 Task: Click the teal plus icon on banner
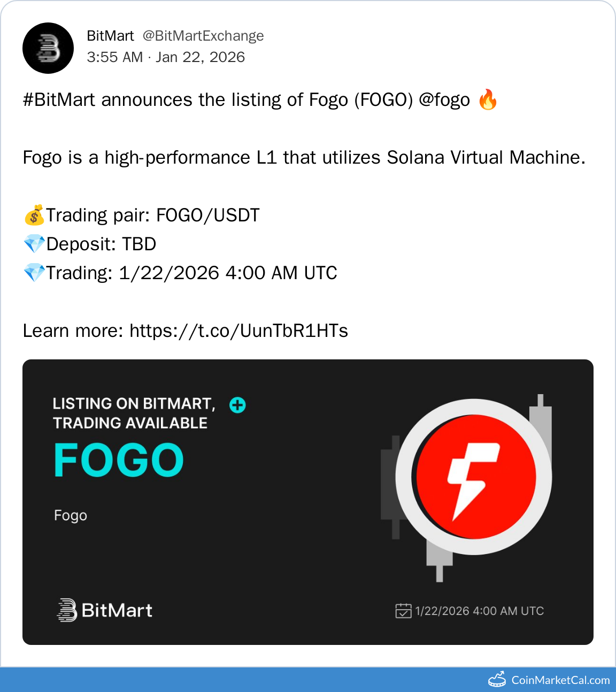(237, 405)
